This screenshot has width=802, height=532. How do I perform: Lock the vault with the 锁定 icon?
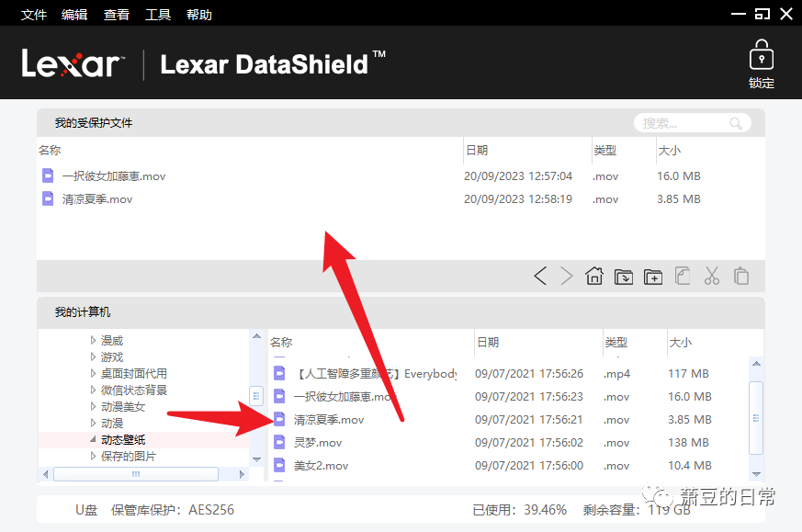761,64
